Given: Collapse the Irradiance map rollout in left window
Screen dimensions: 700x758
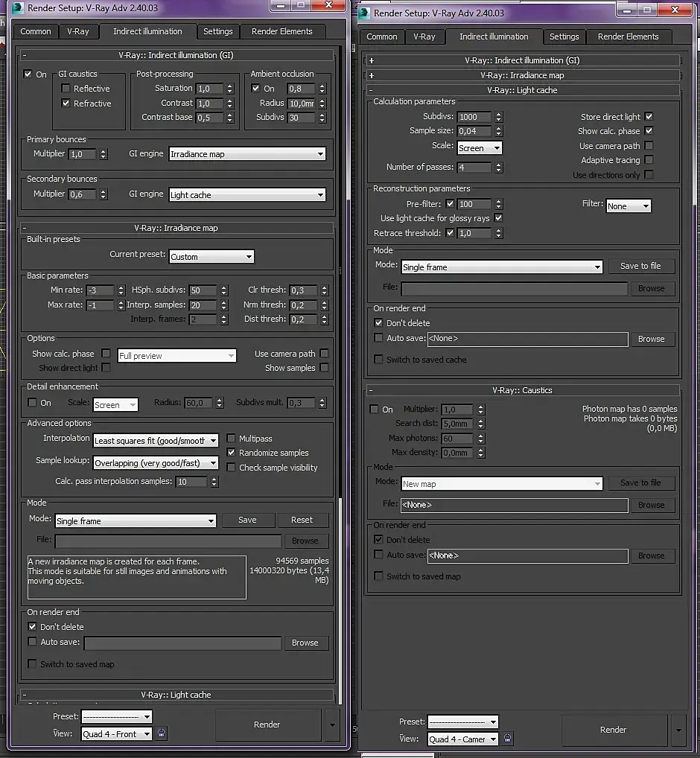Looking at the screenshot, I should click(25, 228).
